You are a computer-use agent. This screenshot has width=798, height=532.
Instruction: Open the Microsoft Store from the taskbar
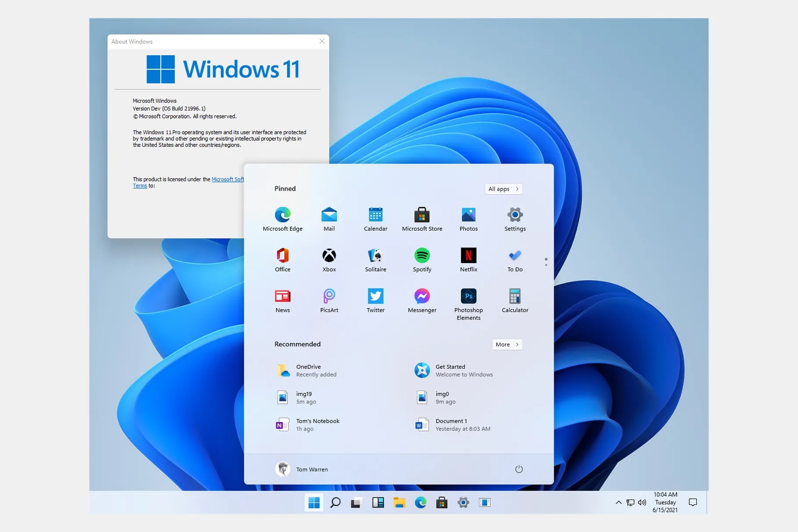click(442, 503)
